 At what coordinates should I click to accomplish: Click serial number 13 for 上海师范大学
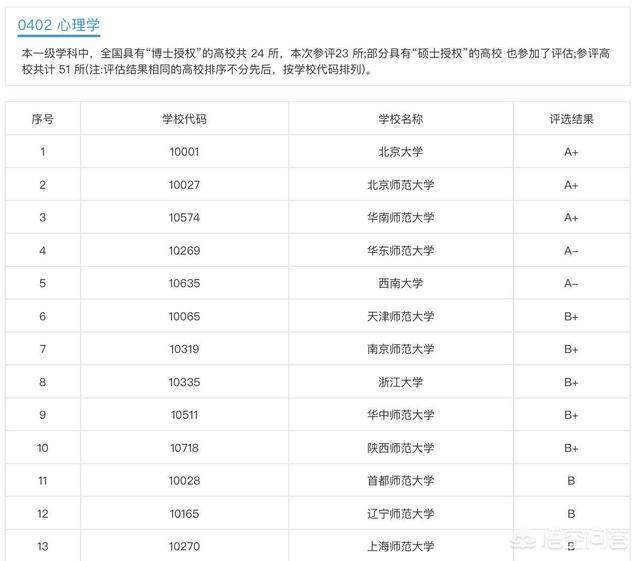pyautogui.click(x=42, y=546)
